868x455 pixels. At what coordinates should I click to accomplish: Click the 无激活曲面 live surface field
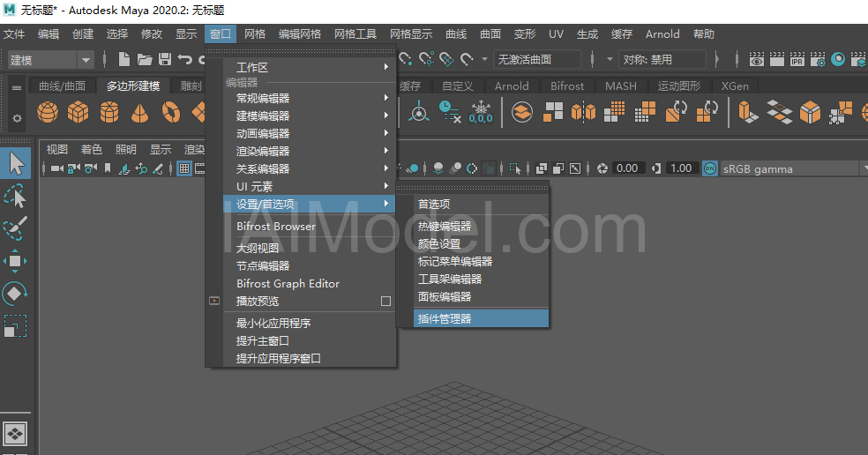click(537, 60)
